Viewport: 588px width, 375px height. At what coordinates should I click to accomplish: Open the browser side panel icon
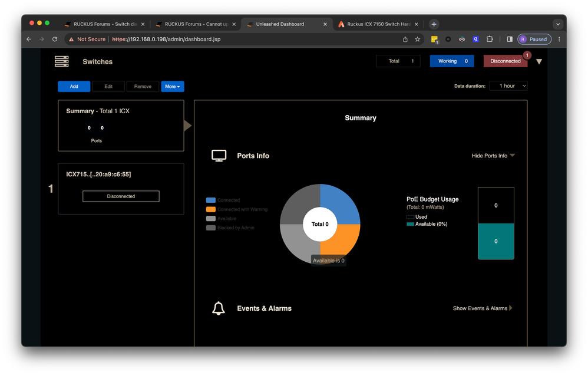[x=510, y=40]
